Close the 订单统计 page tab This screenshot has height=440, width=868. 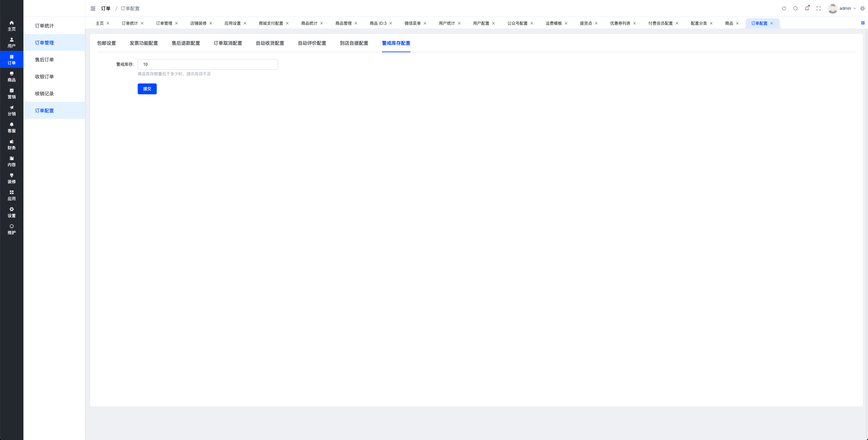pos(142,23)
